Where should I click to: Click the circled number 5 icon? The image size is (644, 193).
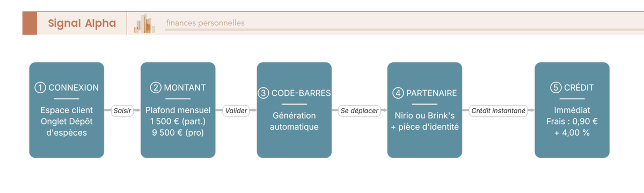tap(555, 88)
